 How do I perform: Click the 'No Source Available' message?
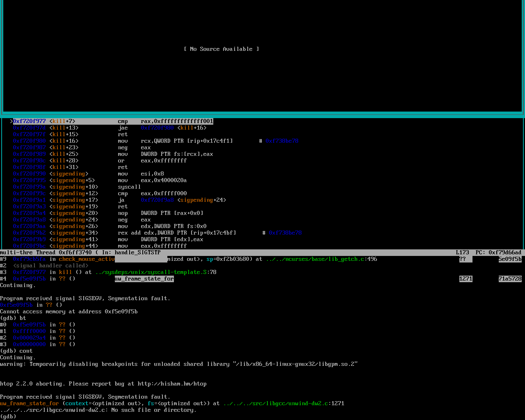coord(221,49)
